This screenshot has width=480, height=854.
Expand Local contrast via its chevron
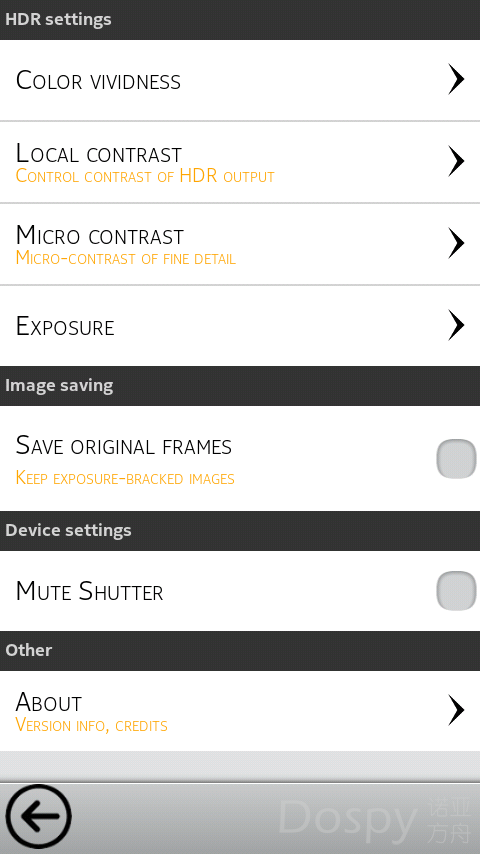(457, 161)
